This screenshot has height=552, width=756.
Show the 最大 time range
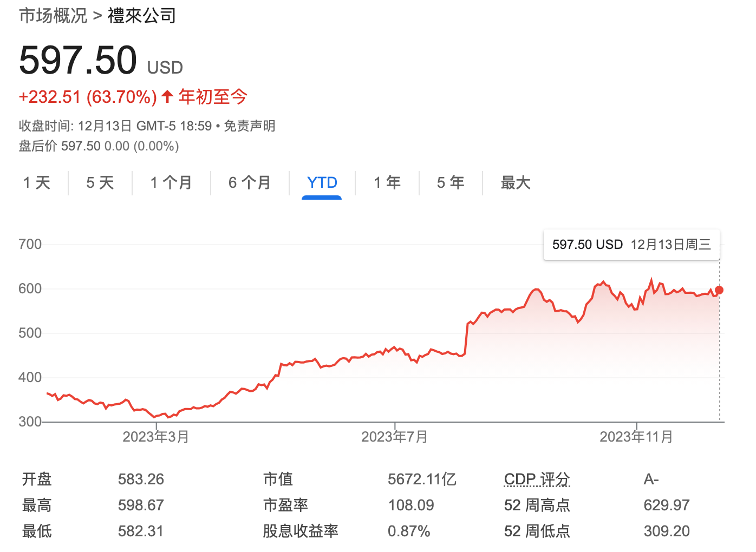516,183
